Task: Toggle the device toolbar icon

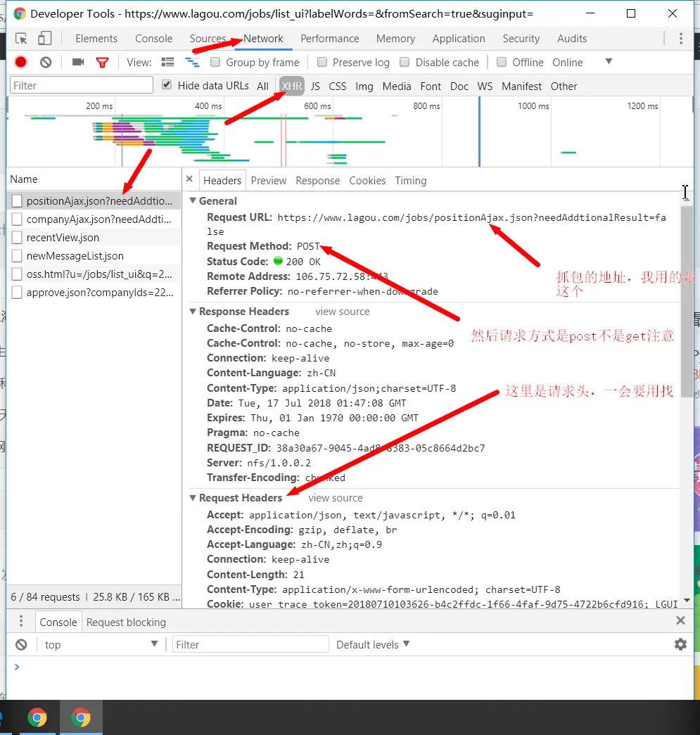Action: coord(44,39)
